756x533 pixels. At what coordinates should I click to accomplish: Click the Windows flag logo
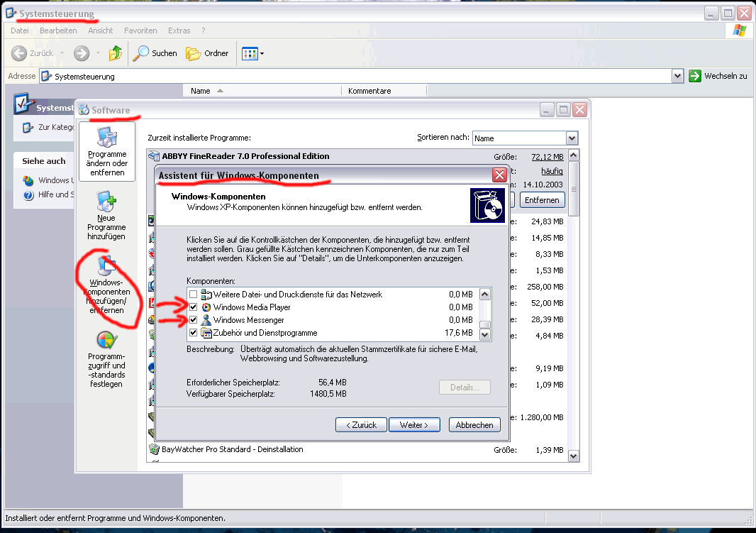coord(740,31)
